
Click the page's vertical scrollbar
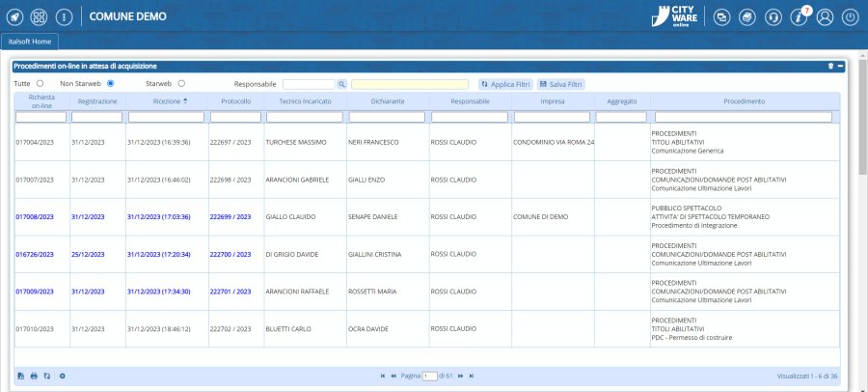coord(861,116)
